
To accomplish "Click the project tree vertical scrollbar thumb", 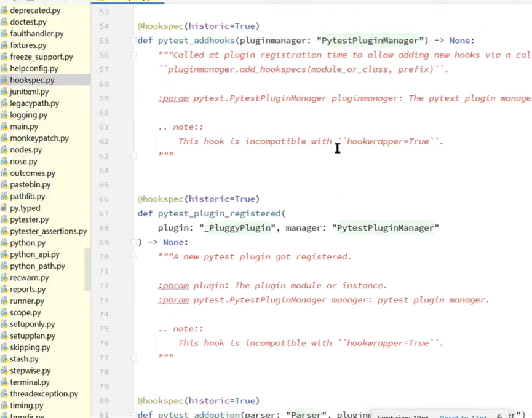I will pyautogui.click(x=87, y=269).
